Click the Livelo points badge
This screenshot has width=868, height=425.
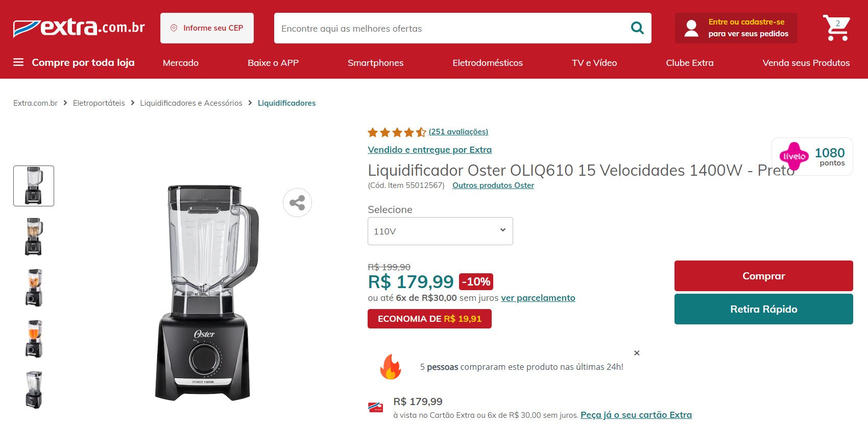tap(812, 156)
